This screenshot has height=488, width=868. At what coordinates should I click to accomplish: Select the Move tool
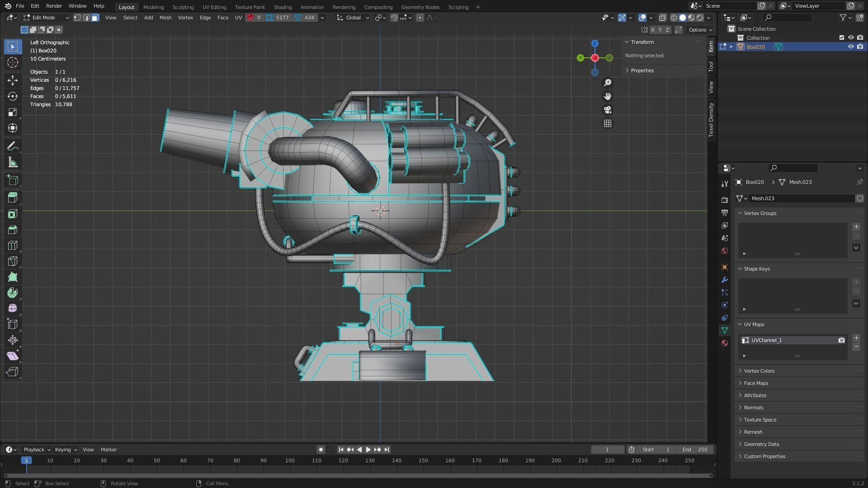point(13,80)
